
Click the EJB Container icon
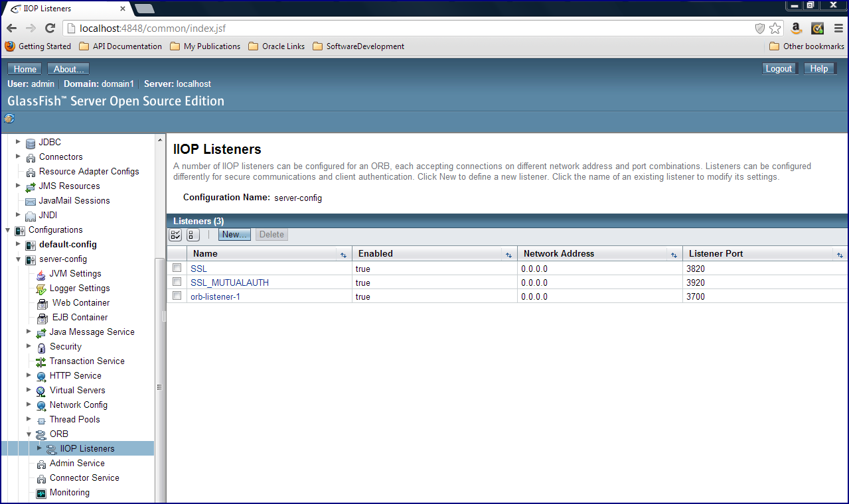41,318
